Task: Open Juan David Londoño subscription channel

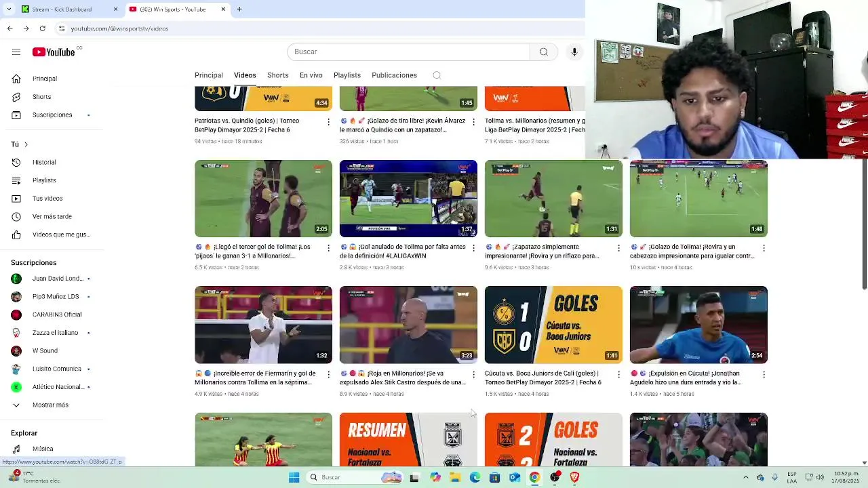Action: point(52,279)
